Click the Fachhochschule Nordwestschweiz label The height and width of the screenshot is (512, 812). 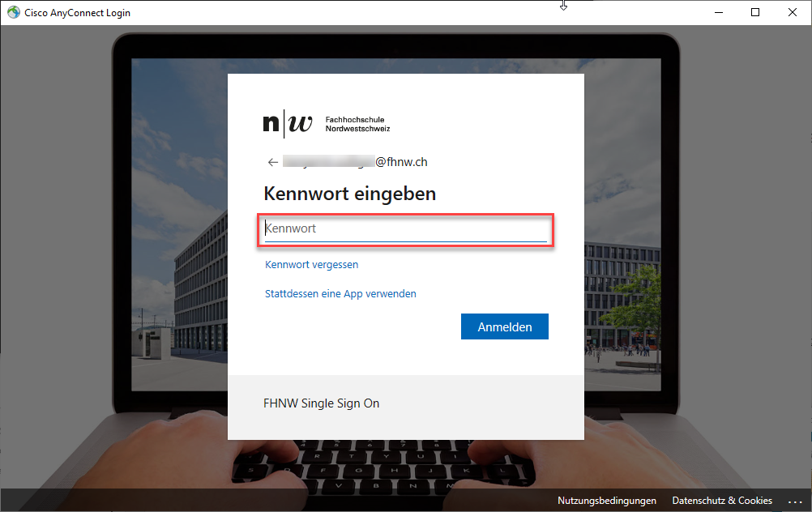point(357,124)
